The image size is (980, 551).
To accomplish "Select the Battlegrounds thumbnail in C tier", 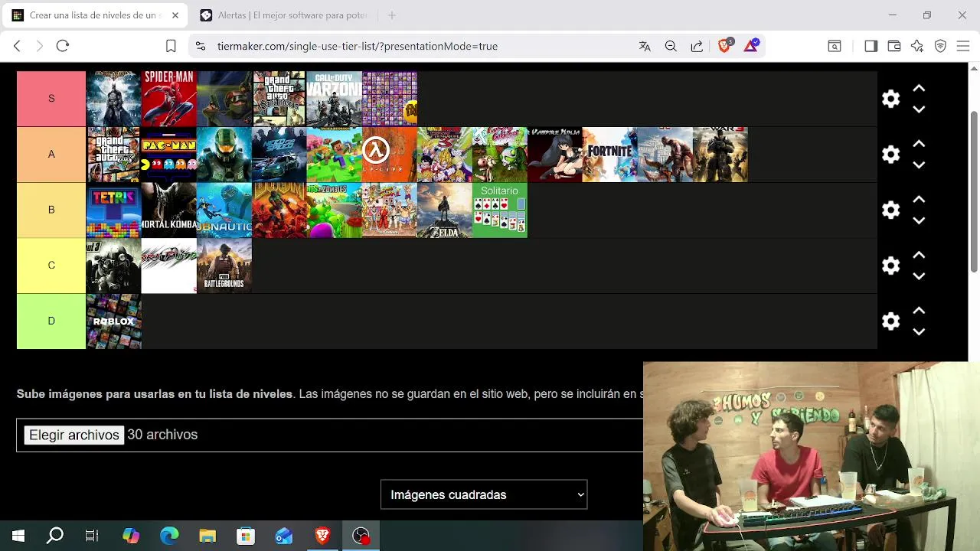I will (x=224, y=266).
